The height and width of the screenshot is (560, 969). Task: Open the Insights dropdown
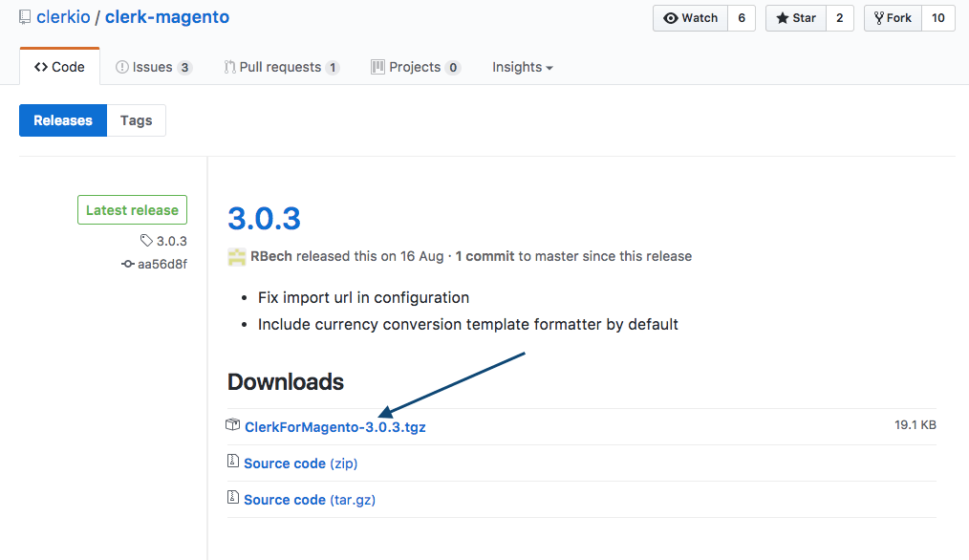pos(522,67)
